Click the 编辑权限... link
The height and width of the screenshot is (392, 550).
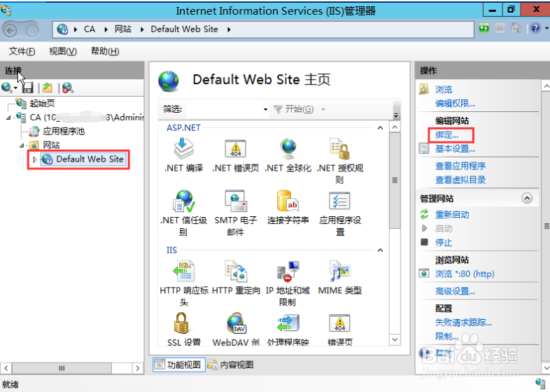pyautogui.click(x=455, y=104)
